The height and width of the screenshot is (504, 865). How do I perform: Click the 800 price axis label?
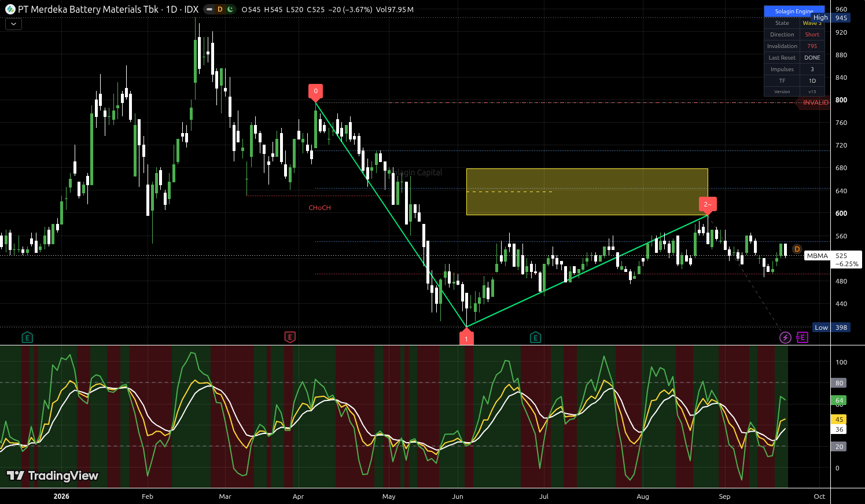[841, 100]
